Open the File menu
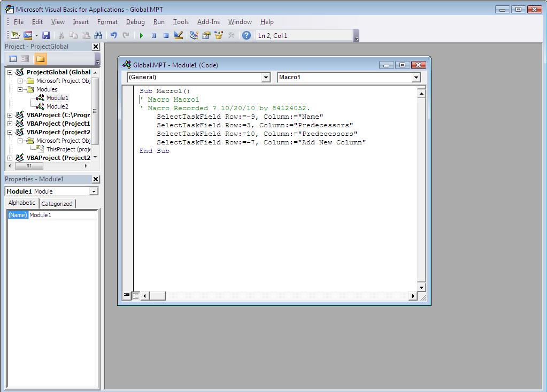Image resolution: width=547 pixels, height=392 pixels. [x=19, y=22]
